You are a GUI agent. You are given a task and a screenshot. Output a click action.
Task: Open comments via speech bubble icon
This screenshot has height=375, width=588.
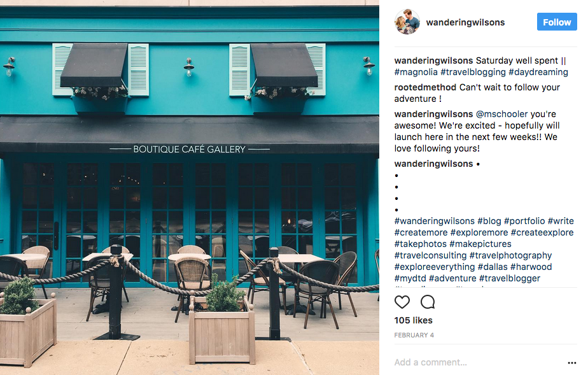[428, 302]
